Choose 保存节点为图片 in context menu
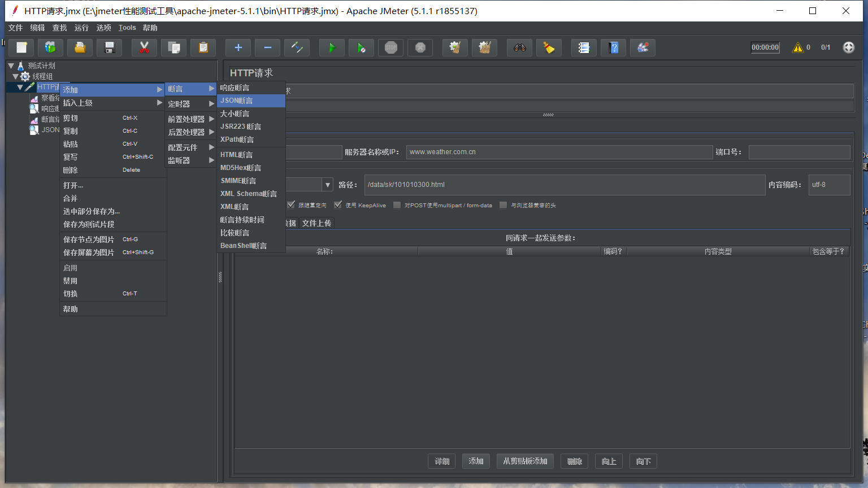868x488 pixels. [x=113, y=239]
